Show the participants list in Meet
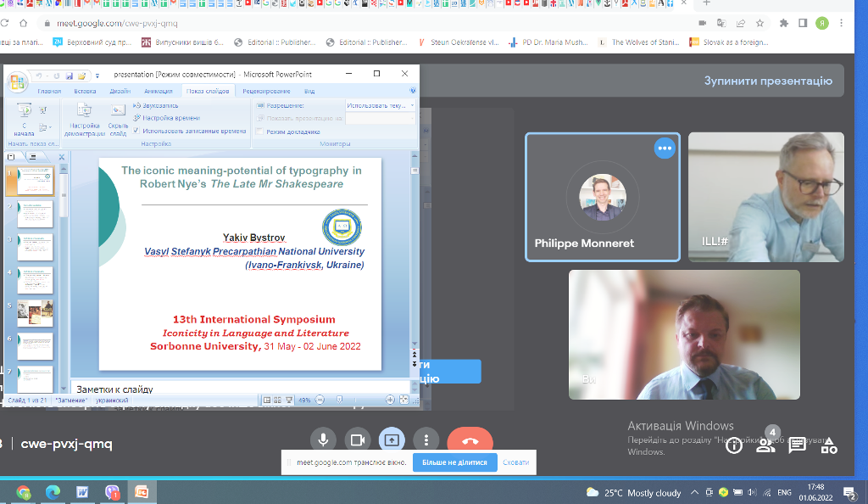This screenshot has height=504, width=868. [765, 445]
